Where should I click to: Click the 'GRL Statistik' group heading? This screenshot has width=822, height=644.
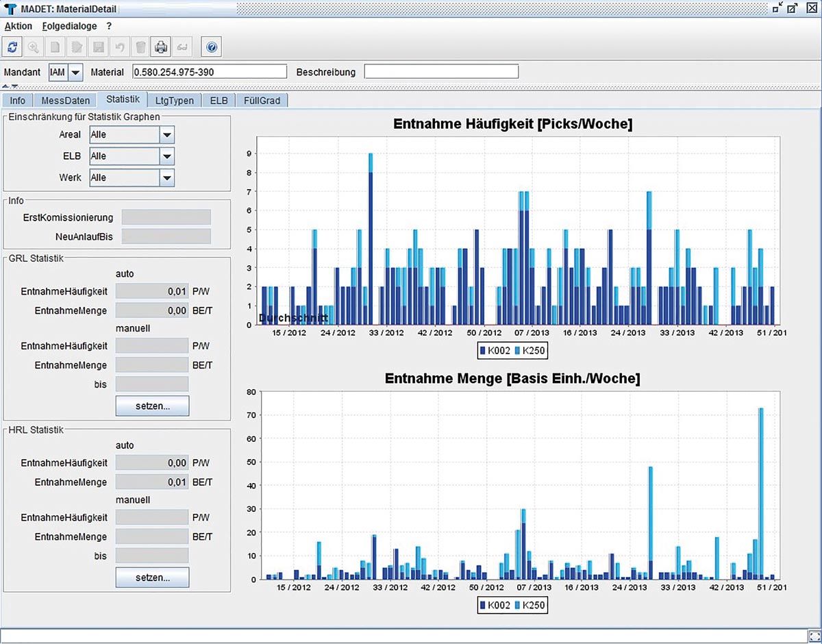coord(36,258)
